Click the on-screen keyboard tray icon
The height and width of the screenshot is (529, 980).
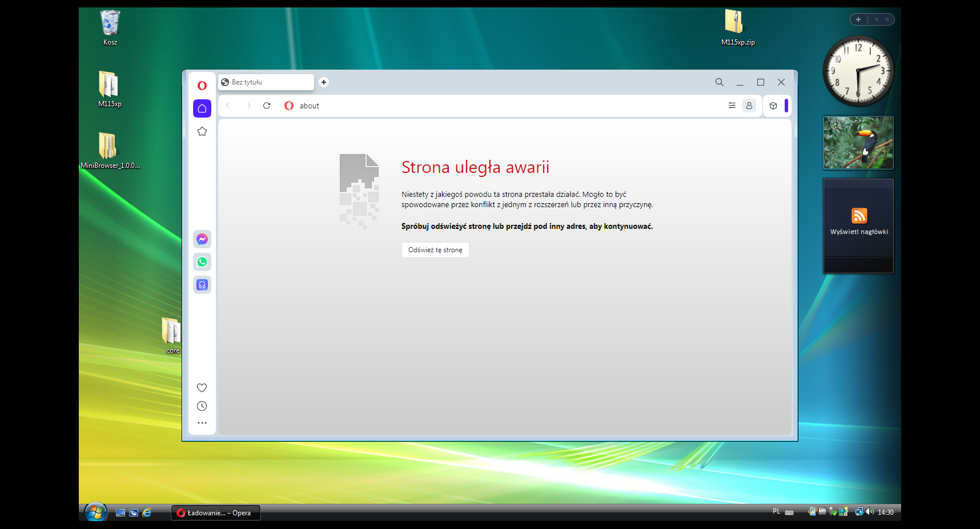click(789, 512)
